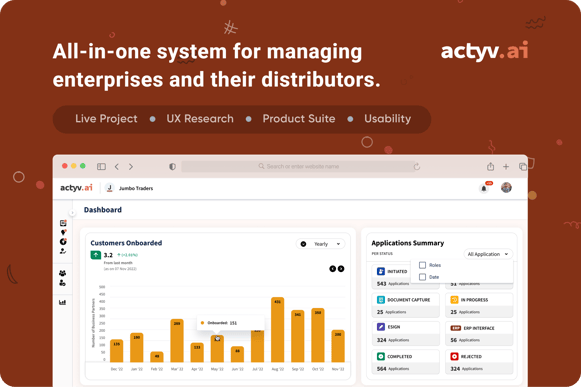Show previous chart period with left arrow
Screen dimensions: 581x387
pos(332,269)
